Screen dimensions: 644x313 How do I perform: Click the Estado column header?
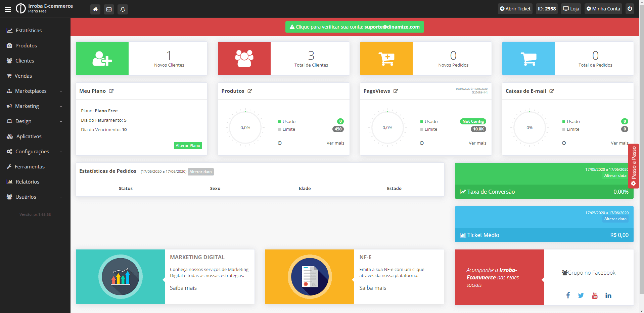394,189
